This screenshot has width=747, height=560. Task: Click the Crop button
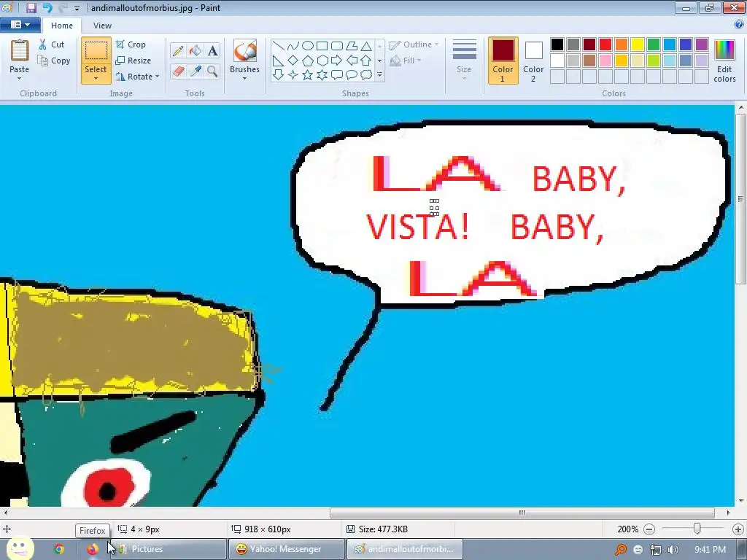click(x=131, y=44)
